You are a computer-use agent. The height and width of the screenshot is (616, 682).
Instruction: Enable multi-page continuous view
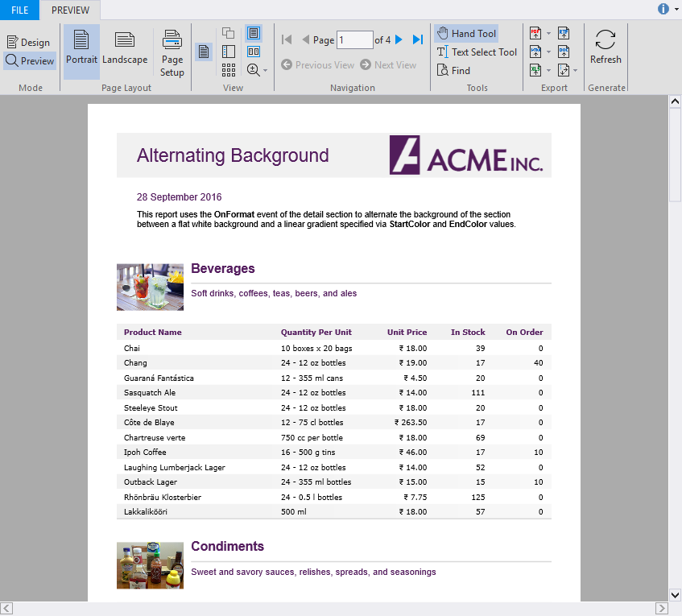(254, 52)
